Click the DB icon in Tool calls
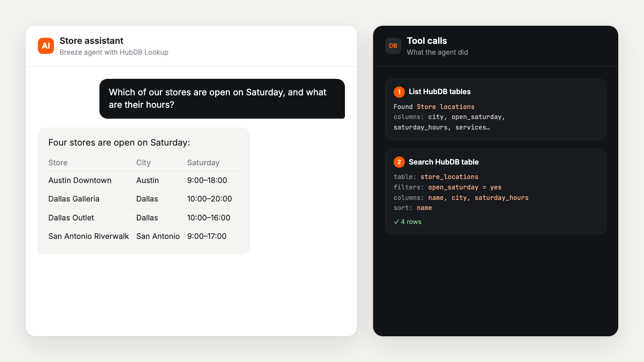This screenshot has height=362, width=644. [x=393, y=46]
